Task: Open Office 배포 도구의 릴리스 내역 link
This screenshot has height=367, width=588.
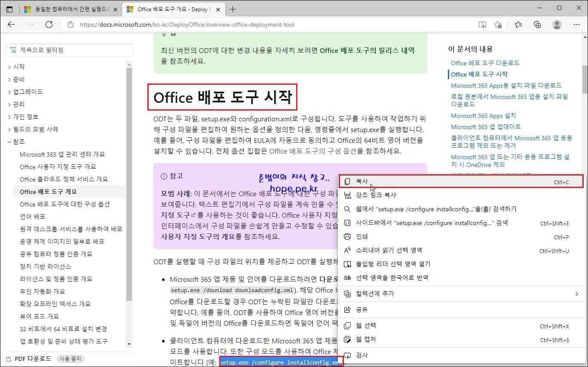Action: [367, 50]
